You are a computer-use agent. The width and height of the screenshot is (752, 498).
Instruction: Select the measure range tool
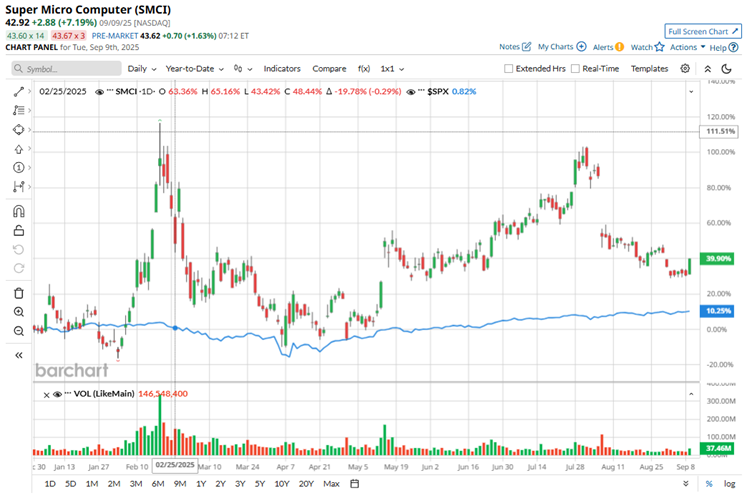[18, 187]
